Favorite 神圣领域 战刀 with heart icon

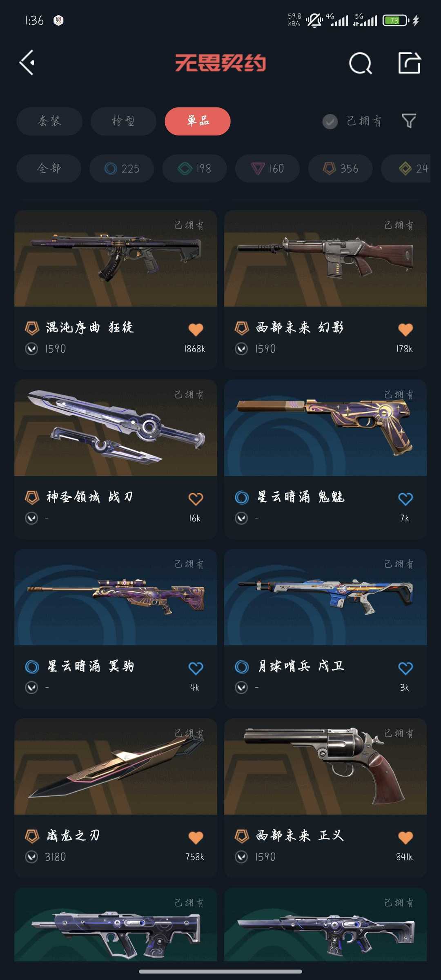point(196,499)
